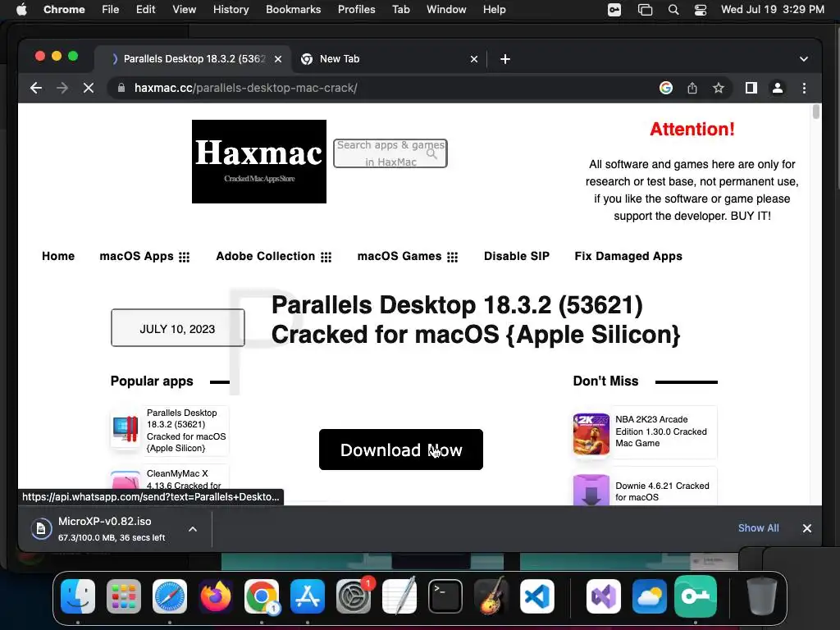Open MicroXP-v0.82.iso download item
The image size is (840, 630).
(106, 529)
